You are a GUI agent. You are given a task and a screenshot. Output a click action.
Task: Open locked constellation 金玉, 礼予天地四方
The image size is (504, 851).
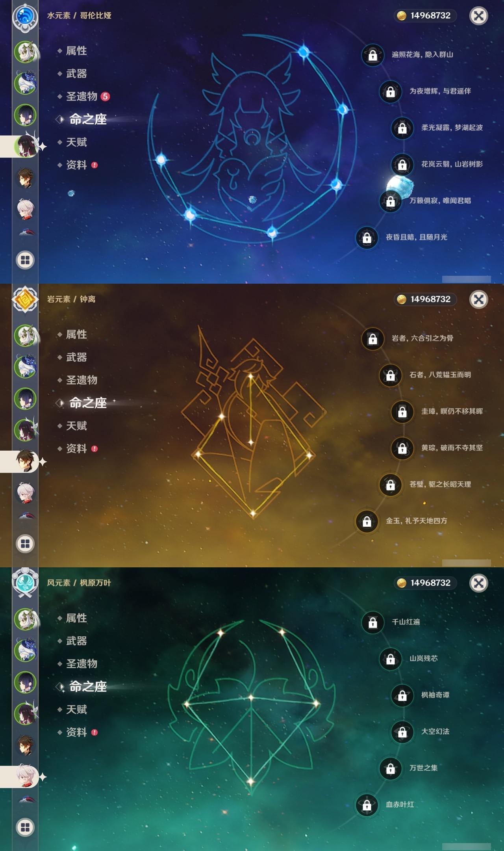[402, 521]
